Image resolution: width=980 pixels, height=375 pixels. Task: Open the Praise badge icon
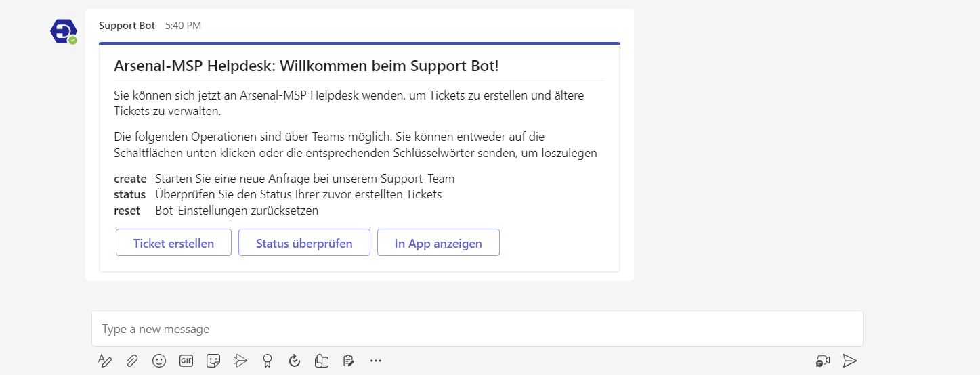tap(268, 361)
